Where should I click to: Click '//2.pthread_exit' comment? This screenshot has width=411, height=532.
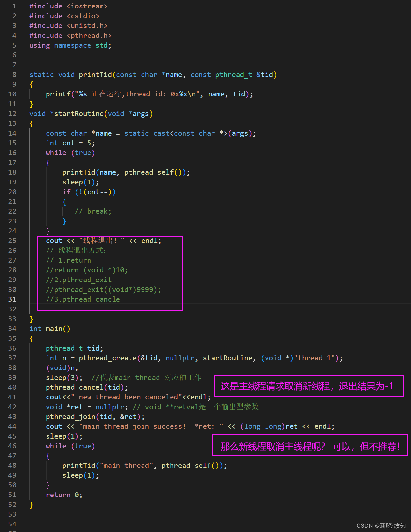coord(79,280)
